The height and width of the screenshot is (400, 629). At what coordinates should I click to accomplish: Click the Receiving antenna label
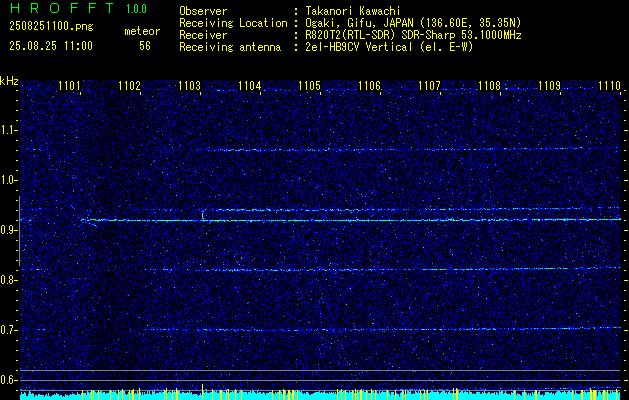(230, 47)
